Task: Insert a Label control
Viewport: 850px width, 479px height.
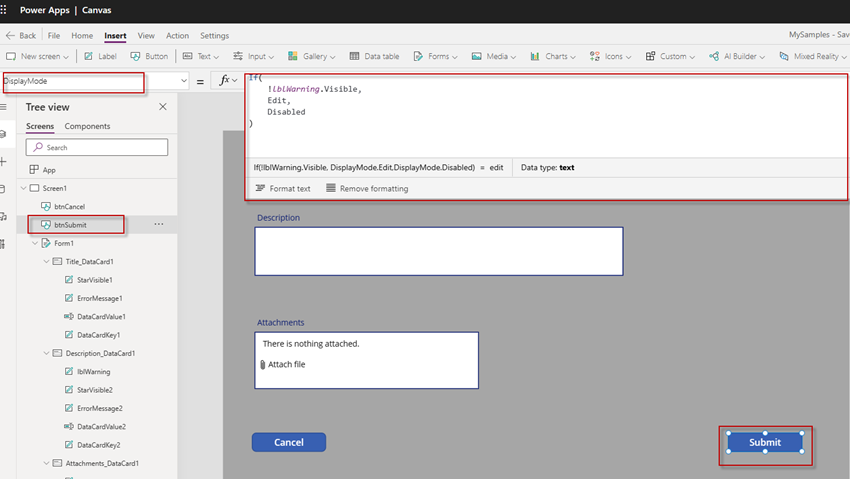Action: [x=101, y=56]
